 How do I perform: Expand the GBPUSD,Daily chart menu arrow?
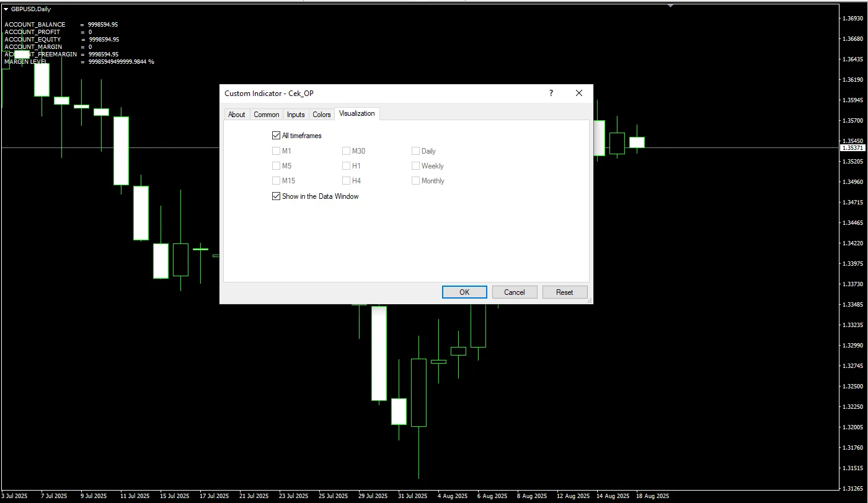[6, 9]
